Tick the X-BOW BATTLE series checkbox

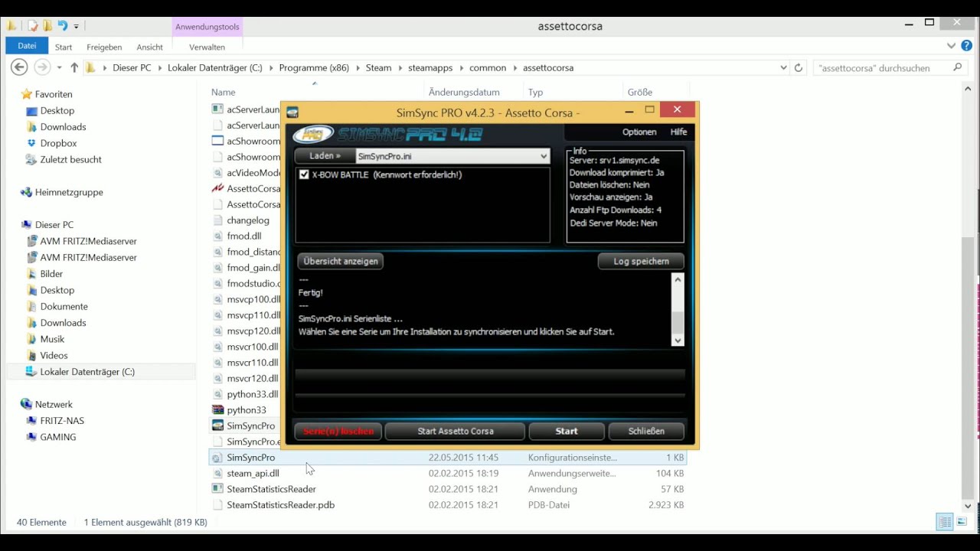tap(304, 174)
